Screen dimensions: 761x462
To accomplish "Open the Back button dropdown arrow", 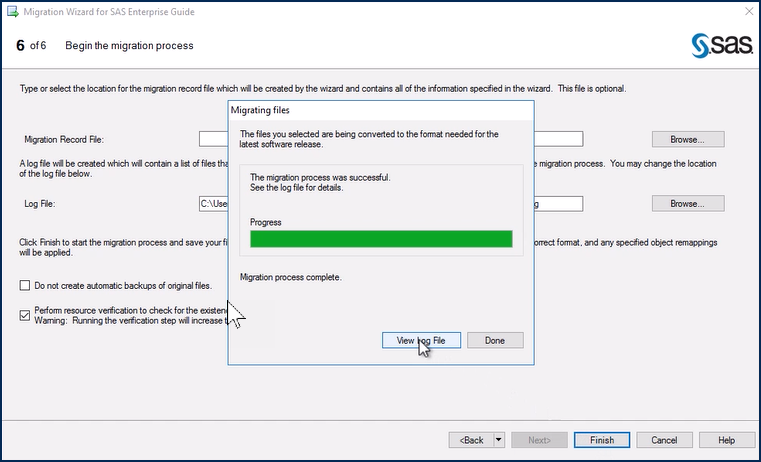I will (499, 440).
